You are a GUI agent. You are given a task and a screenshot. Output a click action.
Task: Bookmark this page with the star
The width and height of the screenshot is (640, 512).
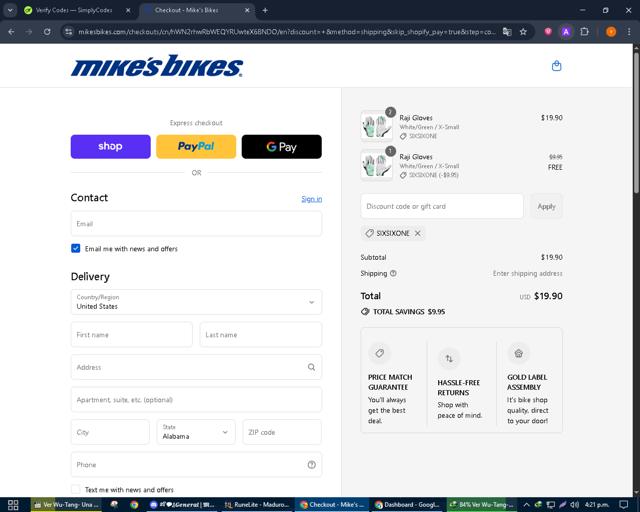click(x=523, y=31)
